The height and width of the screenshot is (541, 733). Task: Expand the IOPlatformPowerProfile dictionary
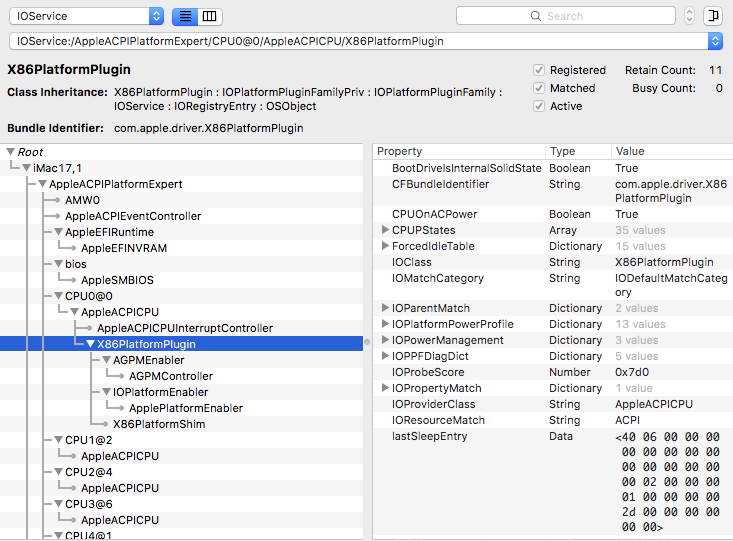386,324
